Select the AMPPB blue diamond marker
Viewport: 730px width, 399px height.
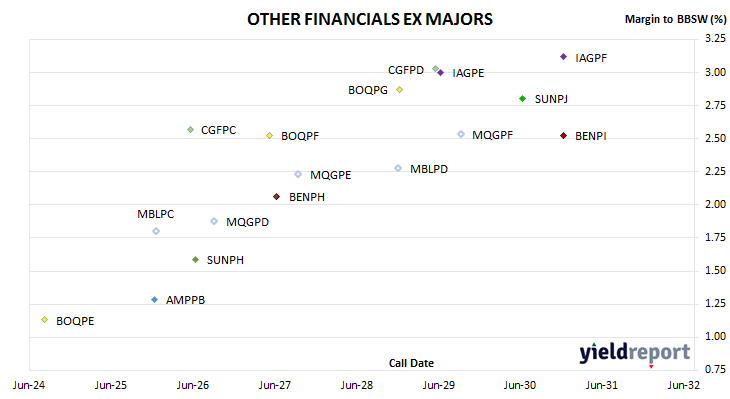[155, 299]
